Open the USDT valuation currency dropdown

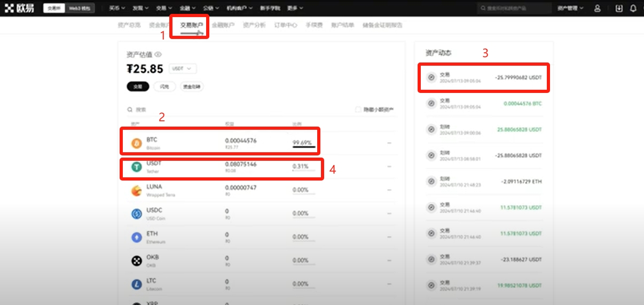coord(183,69)
